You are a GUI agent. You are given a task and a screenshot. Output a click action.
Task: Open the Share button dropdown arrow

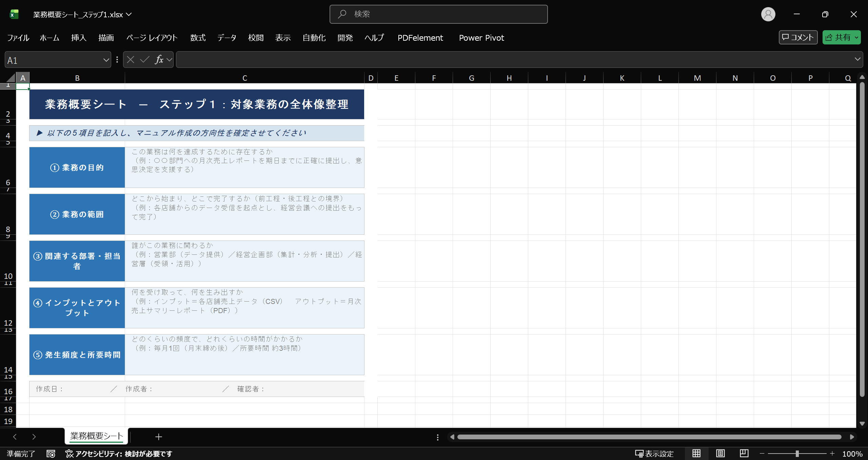tap(856, 38)
